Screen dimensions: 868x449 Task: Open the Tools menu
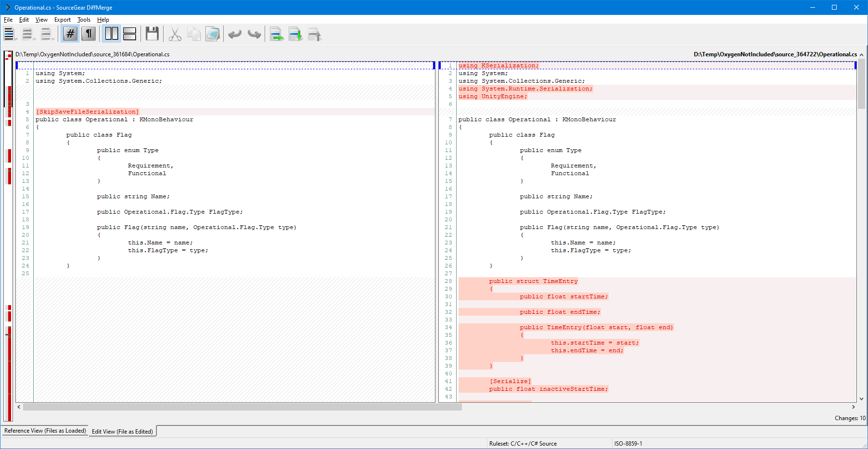point(84,20)
